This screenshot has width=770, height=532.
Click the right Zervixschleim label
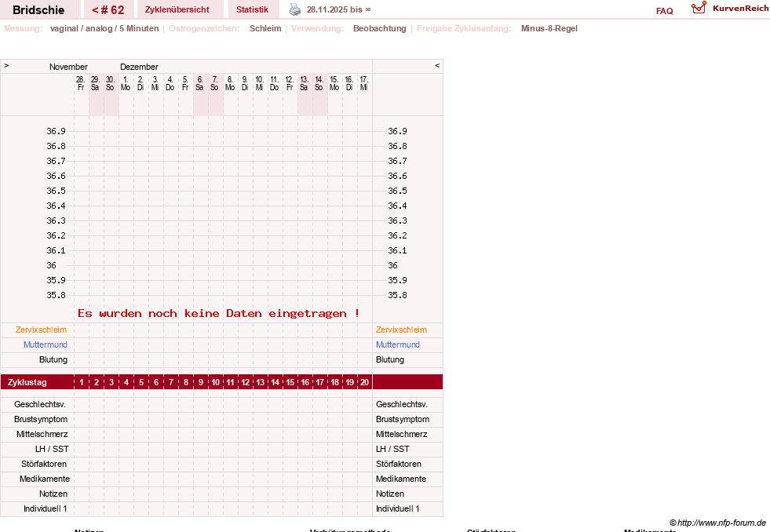click(401, 330)
